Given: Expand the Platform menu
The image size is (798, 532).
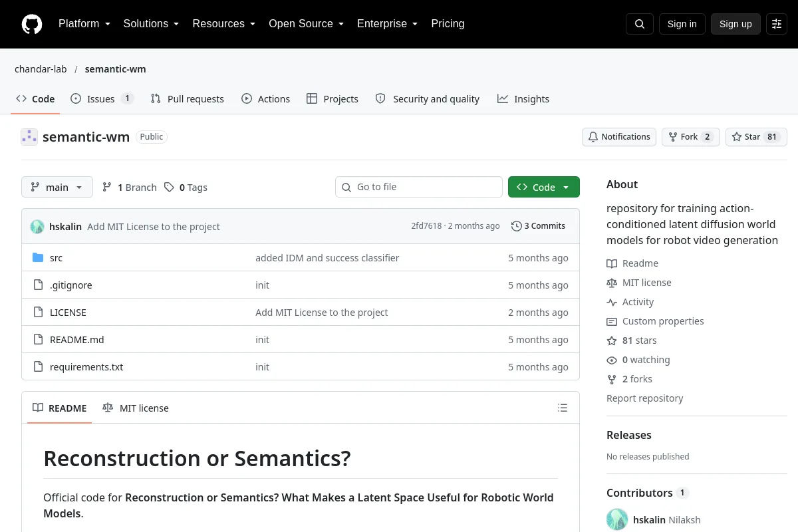Looking at the screenshot, I should pos(84,24).
